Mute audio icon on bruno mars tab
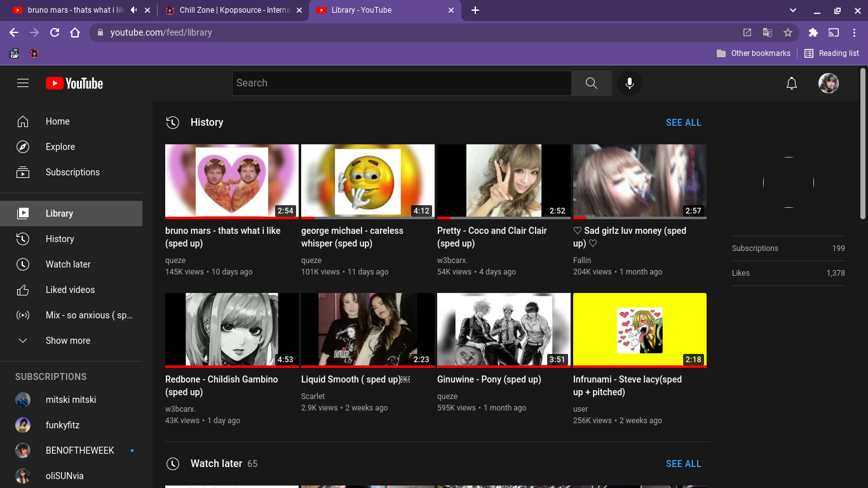 (133, 10)
